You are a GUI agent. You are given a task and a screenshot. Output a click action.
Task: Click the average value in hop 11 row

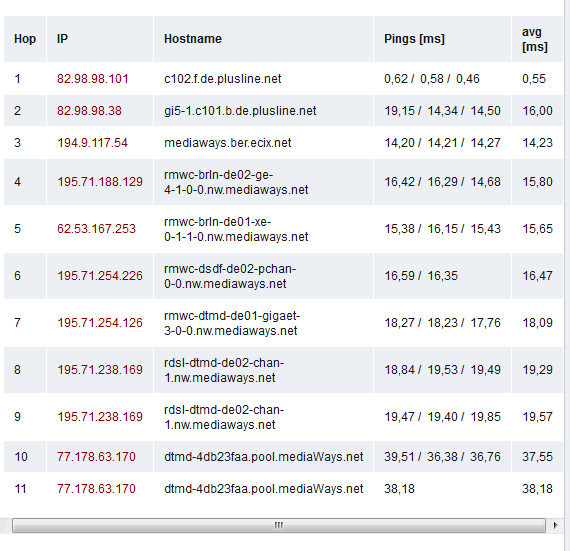(537, 488)
